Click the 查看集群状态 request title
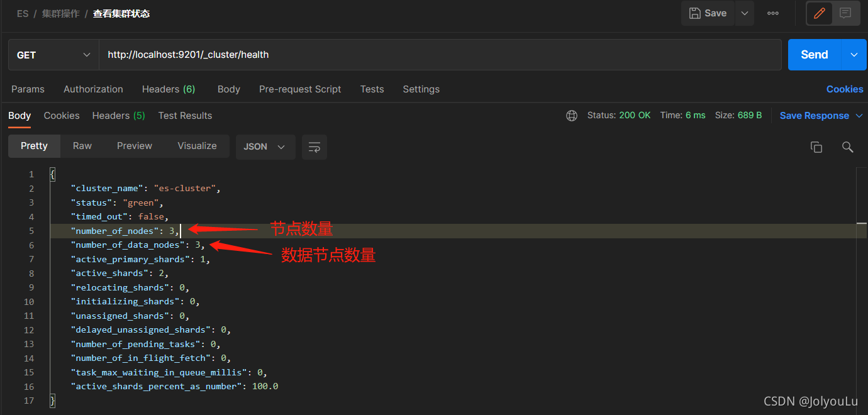868x415 pixels. pos(121,13)
